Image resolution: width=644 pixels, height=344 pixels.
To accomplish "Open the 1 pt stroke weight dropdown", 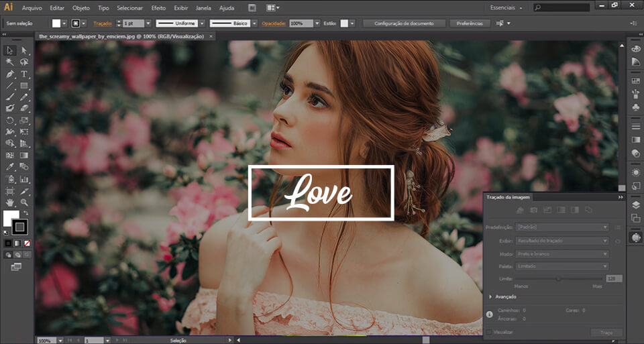I will 148,23.
